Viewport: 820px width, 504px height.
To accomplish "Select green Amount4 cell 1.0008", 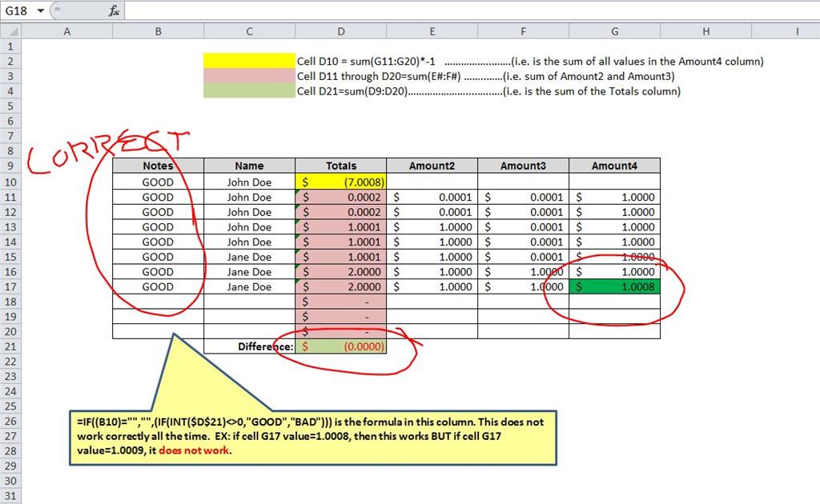I will point(614,286).
